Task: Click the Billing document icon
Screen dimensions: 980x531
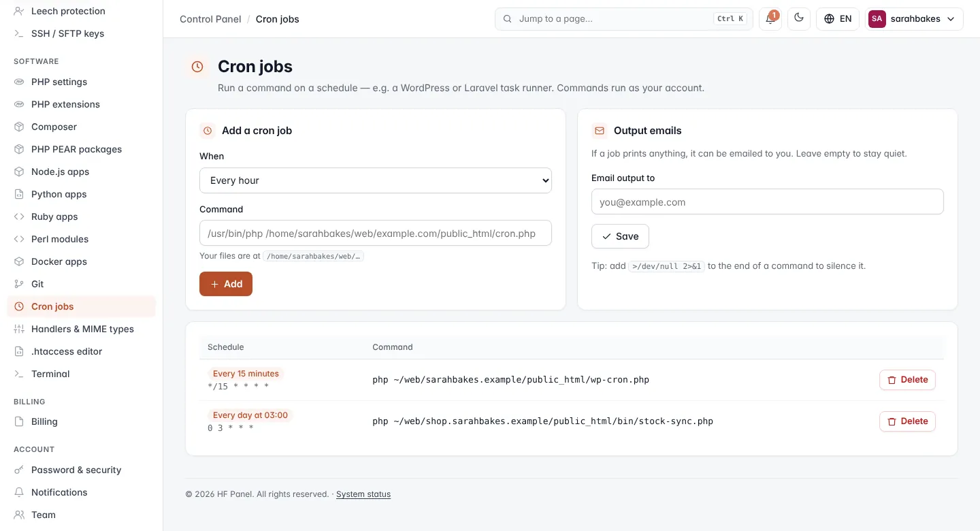Action: (x=19, y=421)
